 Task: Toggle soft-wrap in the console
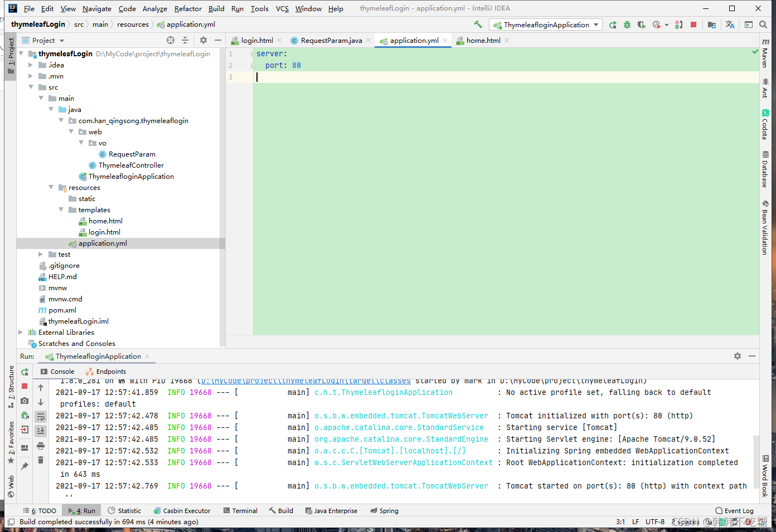point(41,416)
